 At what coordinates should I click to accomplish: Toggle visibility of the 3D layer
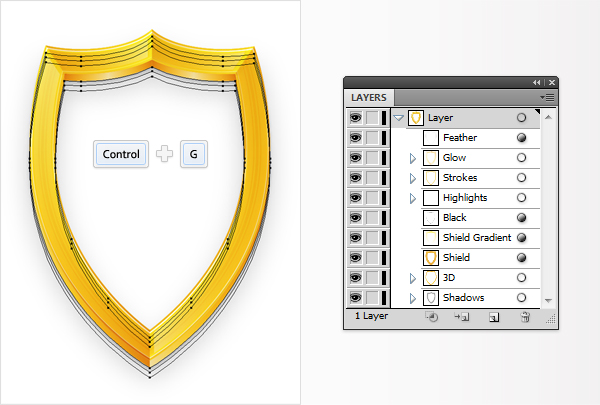pos(355,278)
